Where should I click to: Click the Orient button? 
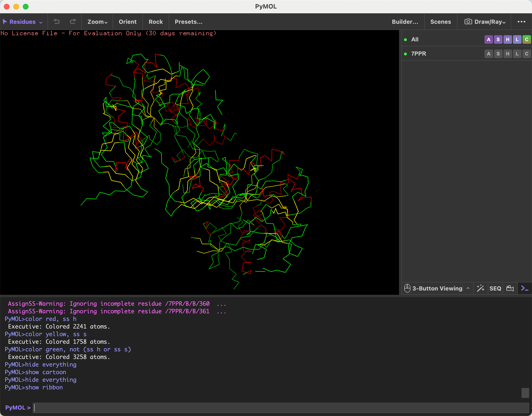point(127,22)
